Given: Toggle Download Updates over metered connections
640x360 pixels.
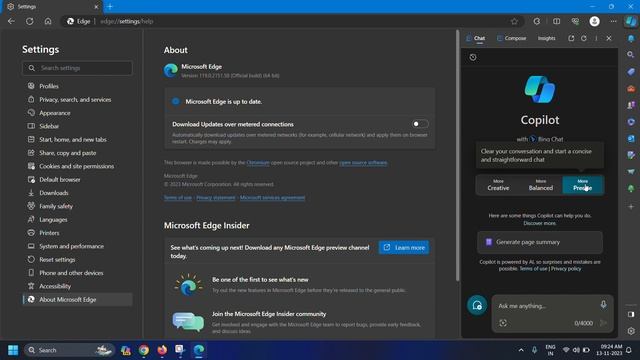Looking at the screenshot, I should [420, 124].
